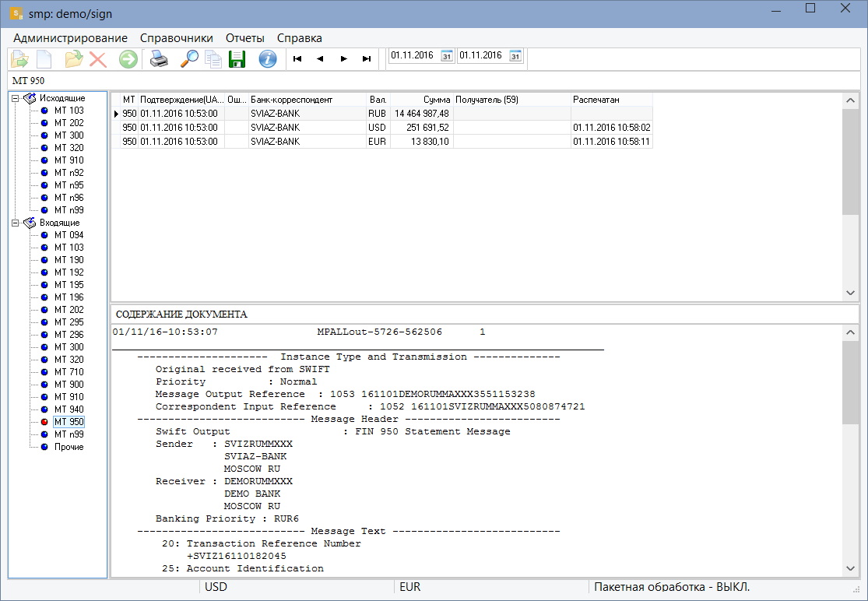The image size is (868, 601).
Task: Select MT n92 in the tree
Action: tap(69, 174)
